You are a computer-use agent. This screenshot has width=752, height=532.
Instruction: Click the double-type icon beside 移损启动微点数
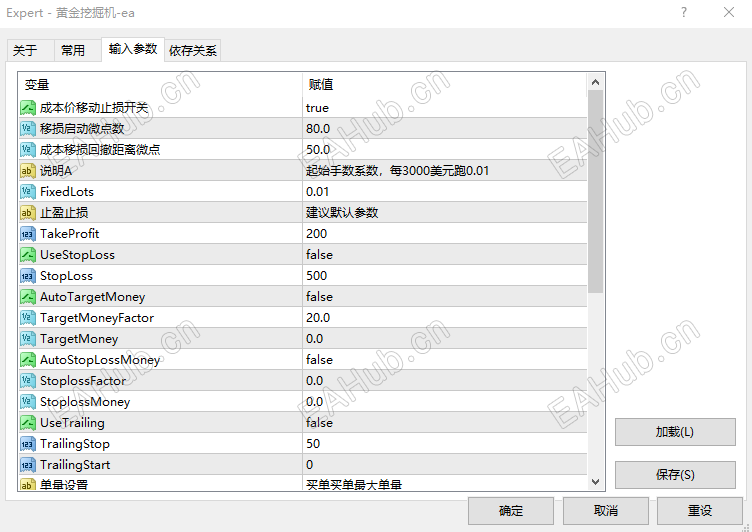(28, 129)
